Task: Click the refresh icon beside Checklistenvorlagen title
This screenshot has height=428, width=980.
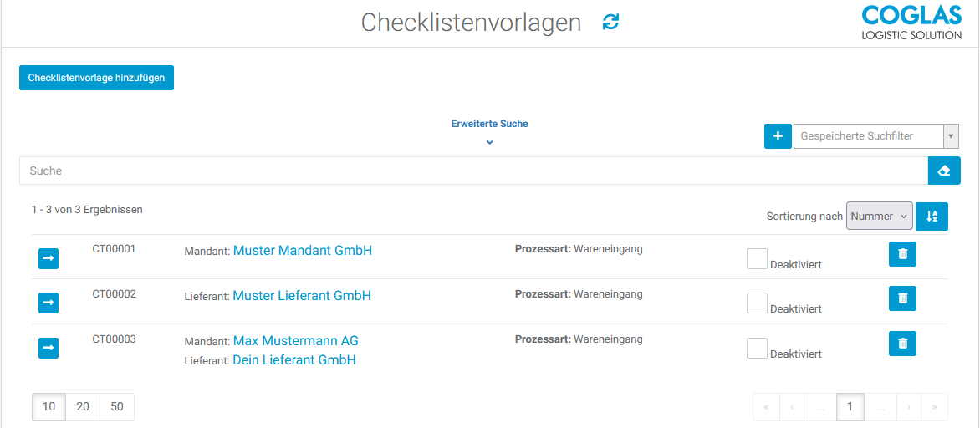Action: (x=611, y=23)
